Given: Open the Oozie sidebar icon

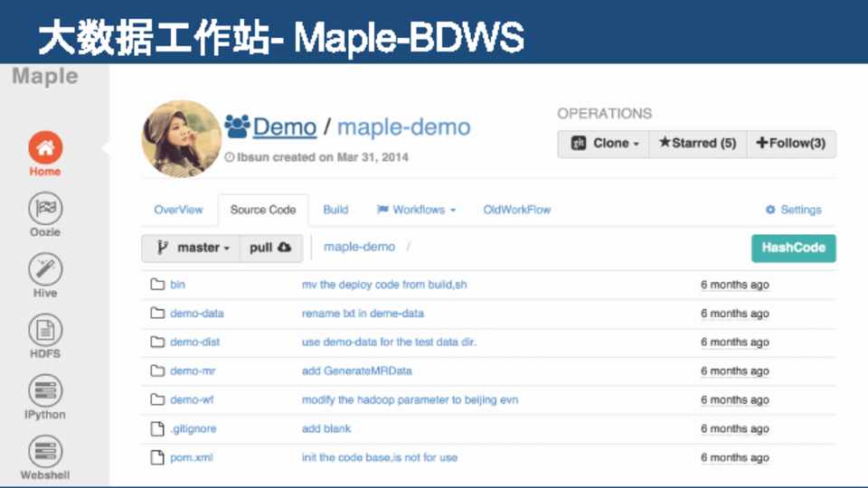Looking at the screenshot, I should pyautogui.click(x=44, y=209).
